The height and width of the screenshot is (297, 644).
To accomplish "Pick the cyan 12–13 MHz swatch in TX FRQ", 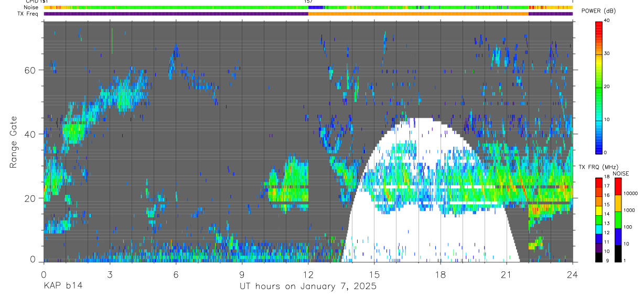I will [x=599, y=229].
